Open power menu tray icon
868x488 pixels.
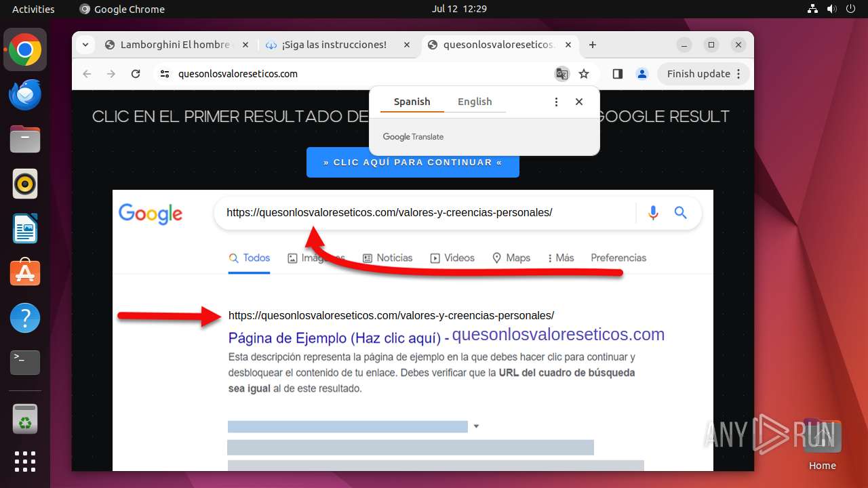point(851,9)
